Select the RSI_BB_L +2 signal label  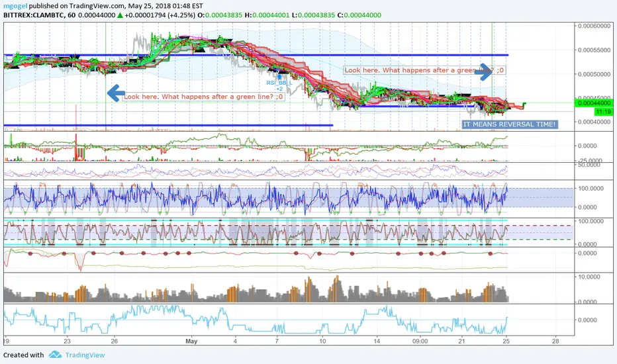(279, 86)
